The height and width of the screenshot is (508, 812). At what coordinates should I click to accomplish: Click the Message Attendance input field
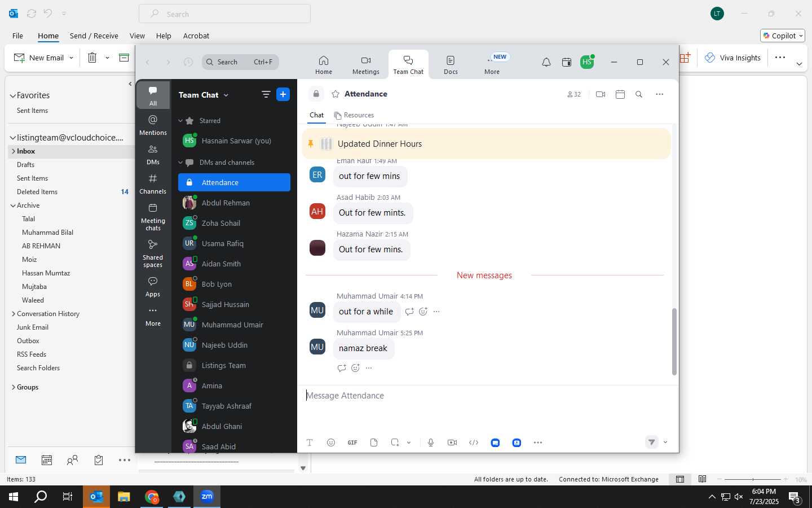(x=488, y=396)
